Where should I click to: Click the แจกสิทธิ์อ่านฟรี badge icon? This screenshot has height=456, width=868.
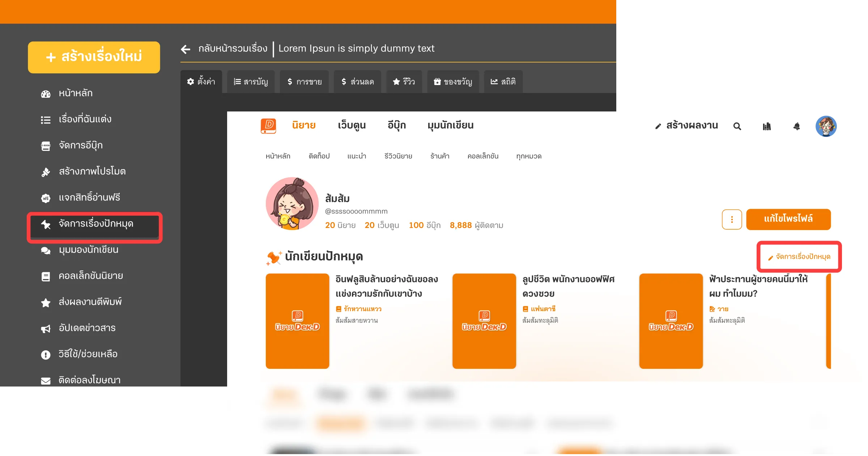point(46,198)
